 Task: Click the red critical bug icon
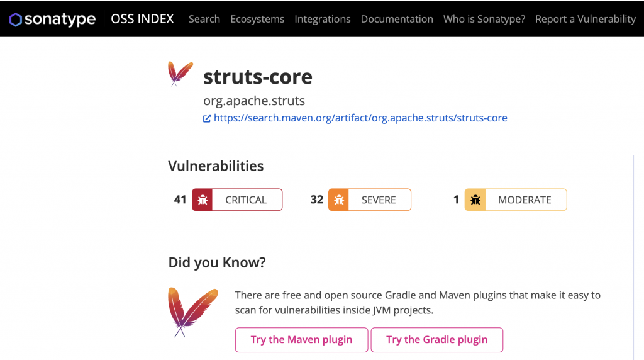pyautogui.click(x=203, y=200)
